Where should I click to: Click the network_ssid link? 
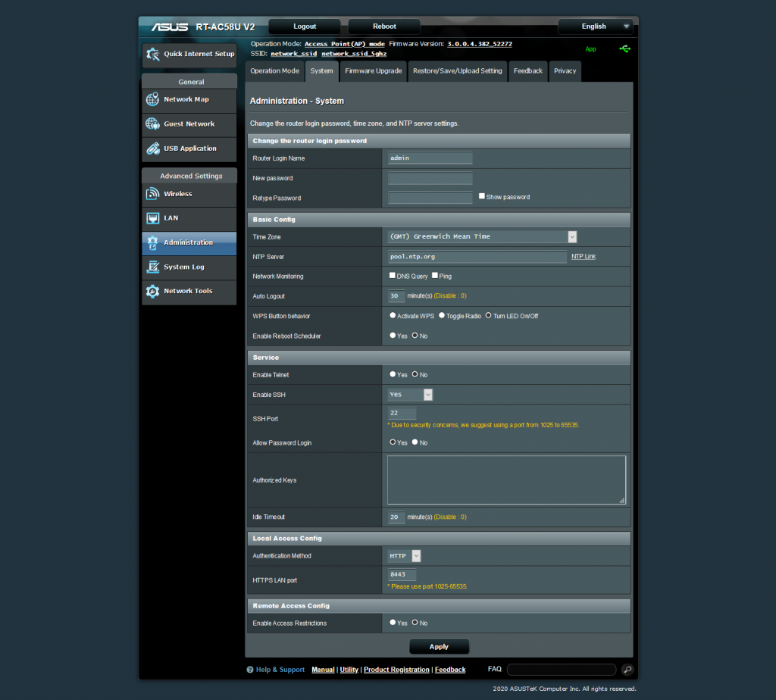point(293,54)
